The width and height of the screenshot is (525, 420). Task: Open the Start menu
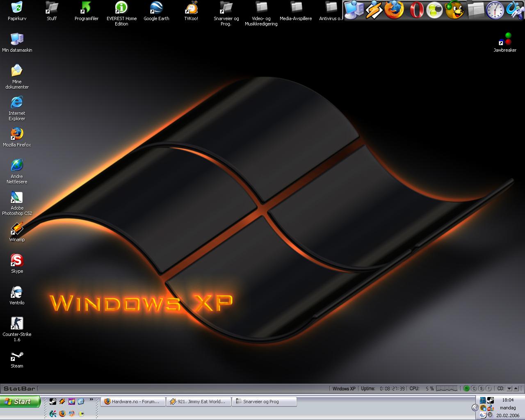coord(20,402)
